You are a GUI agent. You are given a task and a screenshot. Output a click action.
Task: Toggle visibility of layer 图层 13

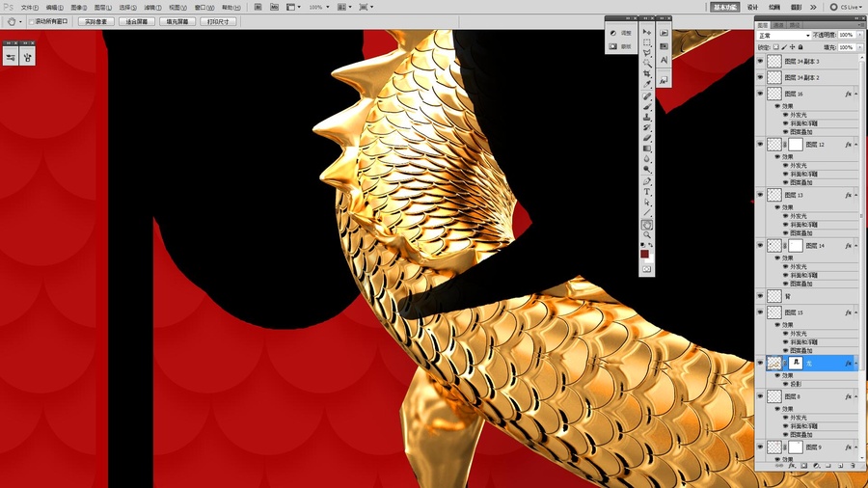(760, 195)
